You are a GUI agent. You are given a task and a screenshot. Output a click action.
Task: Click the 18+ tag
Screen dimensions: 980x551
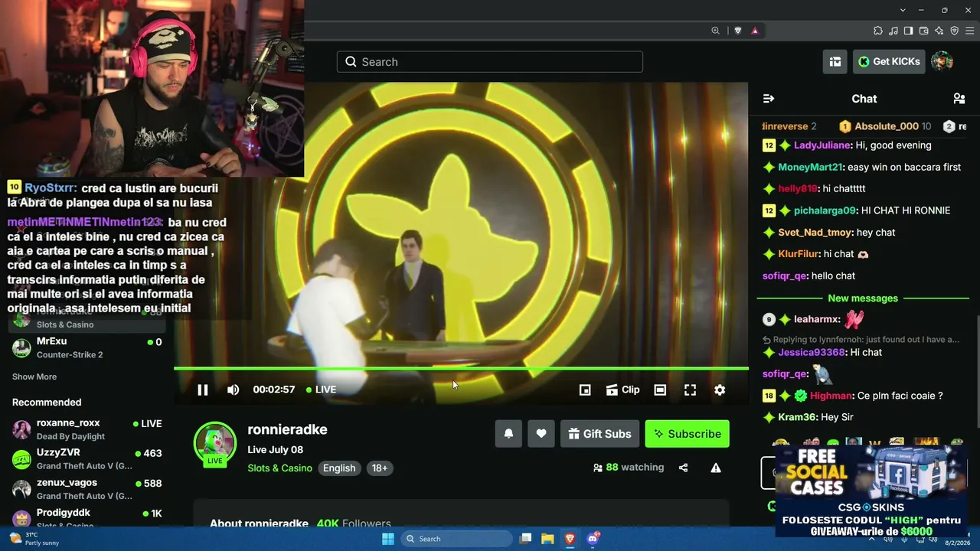pos(380,468)
